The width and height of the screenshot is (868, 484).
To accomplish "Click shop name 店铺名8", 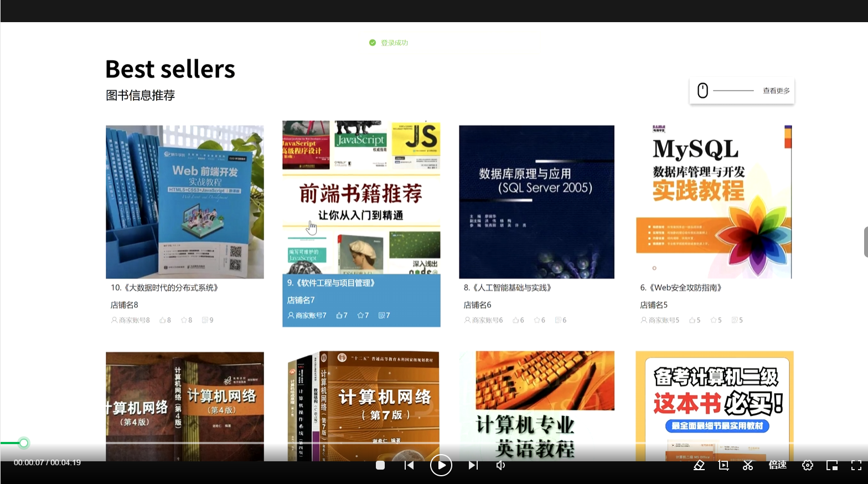I will point(124,305).
